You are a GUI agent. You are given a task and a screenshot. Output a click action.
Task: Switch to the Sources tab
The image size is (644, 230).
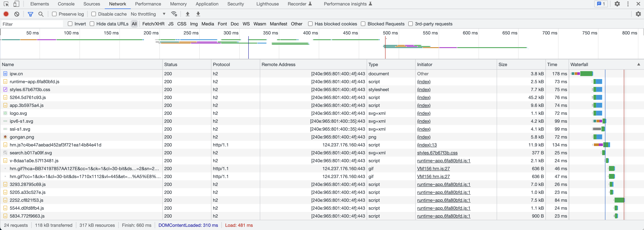(92, 4)
